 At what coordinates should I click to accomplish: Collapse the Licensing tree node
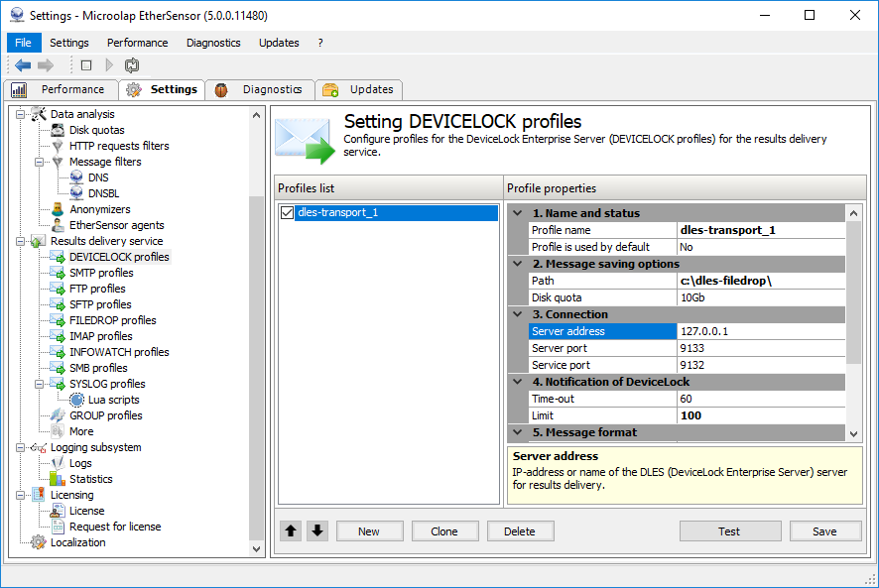(x=20, y=496)
